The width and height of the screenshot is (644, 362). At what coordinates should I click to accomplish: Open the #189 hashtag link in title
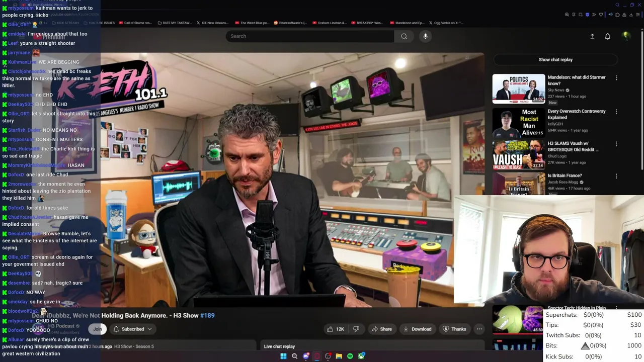click(207, 315)
